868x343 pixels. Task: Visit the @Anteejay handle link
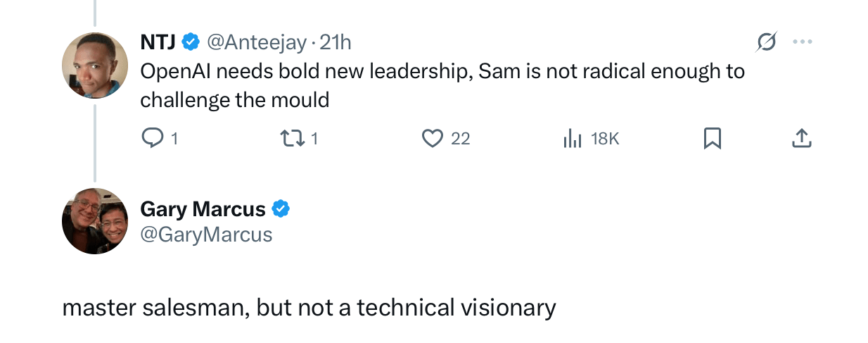(x=257, y=42)
